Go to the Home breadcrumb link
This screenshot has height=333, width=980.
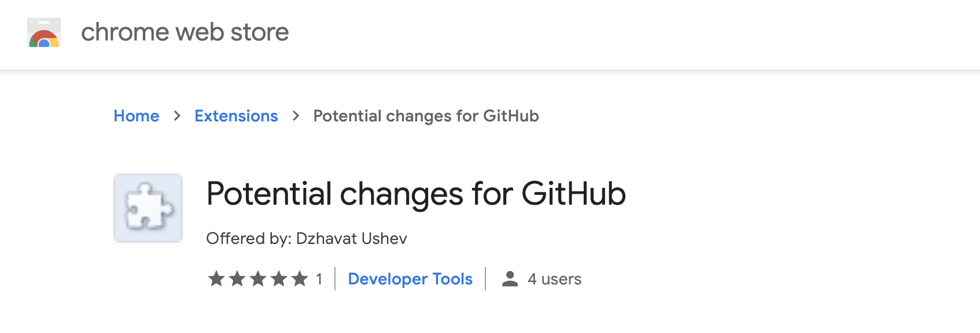[136, 116]
